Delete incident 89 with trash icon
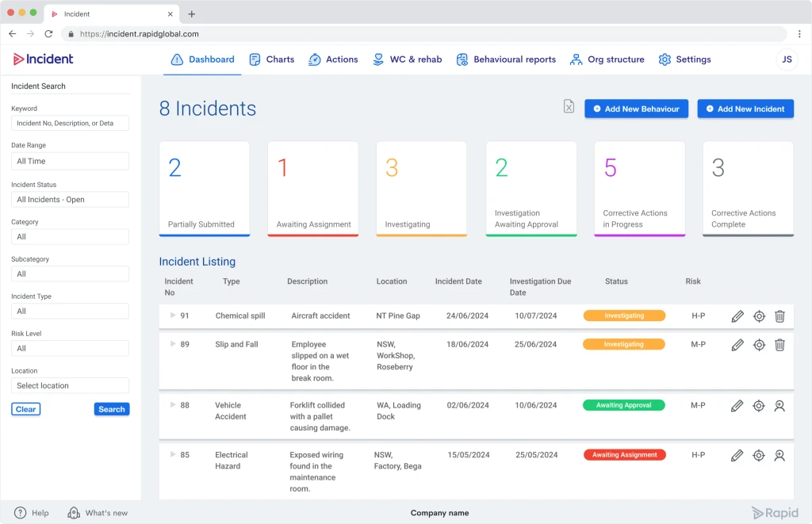The height and width of the screenshot is (524, 812). (779, 345)
